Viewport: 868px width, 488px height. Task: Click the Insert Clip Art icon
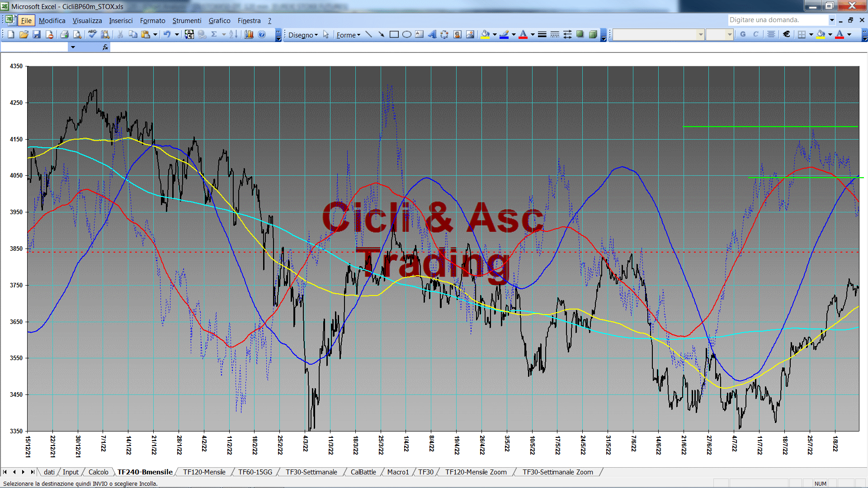[458, 35]
